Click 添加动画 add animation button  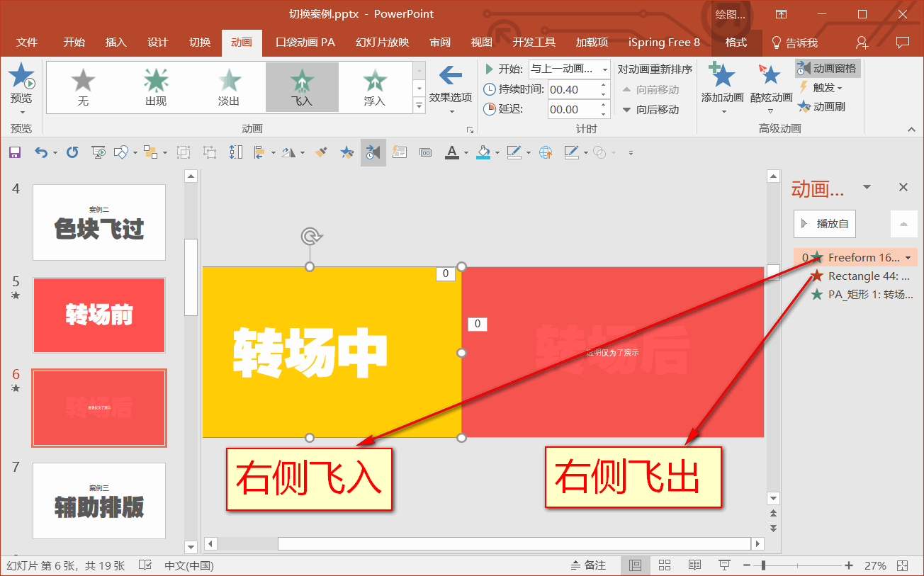pyautogui.click(x=722, y=89)
